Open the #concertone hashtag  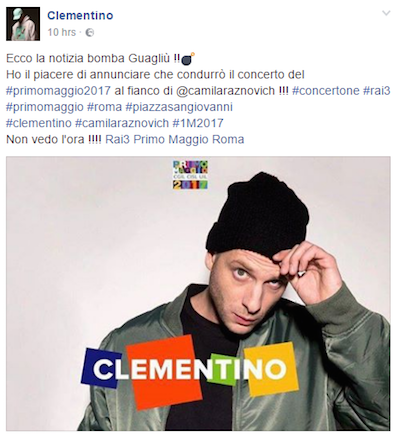pos(326,91)
